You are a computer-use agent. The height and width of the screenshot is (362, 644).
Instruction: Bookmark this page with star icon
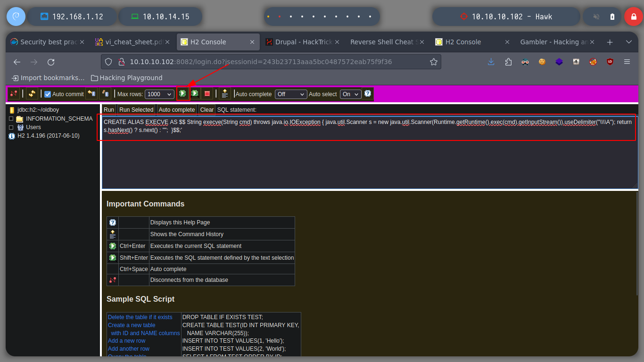click(433, 62)
